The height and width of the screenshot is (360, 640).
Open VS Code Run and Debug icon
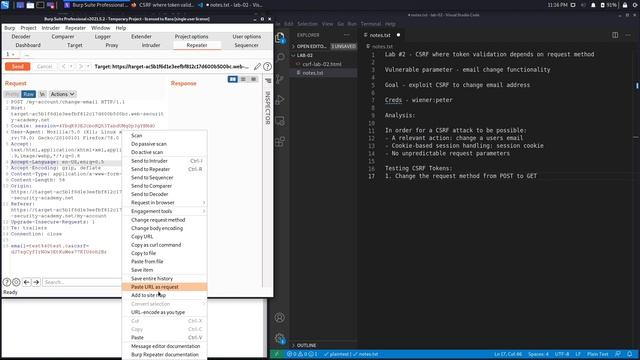tap(280, 100)
